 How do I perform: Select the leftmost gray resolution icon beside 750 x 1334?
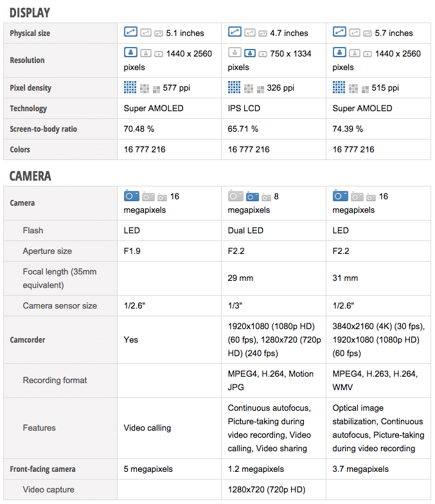coord(235,53)
